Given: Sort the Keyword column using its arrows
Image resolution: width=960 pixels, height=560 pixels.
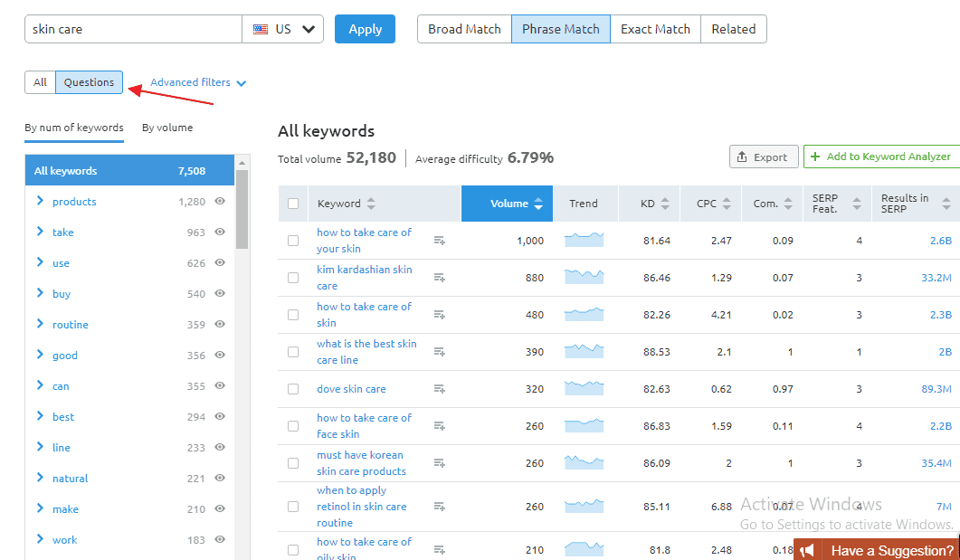Looking at the screenshot, I should coord(371,204).
